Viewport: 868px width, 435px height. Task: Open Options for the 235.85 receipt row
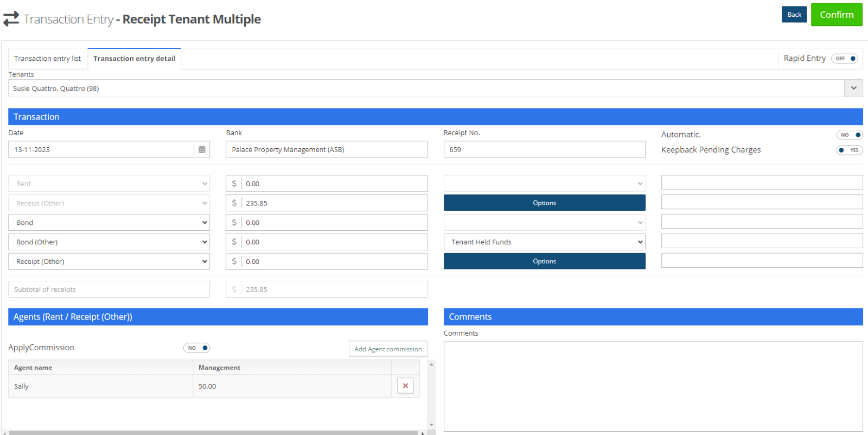point(545,203)
